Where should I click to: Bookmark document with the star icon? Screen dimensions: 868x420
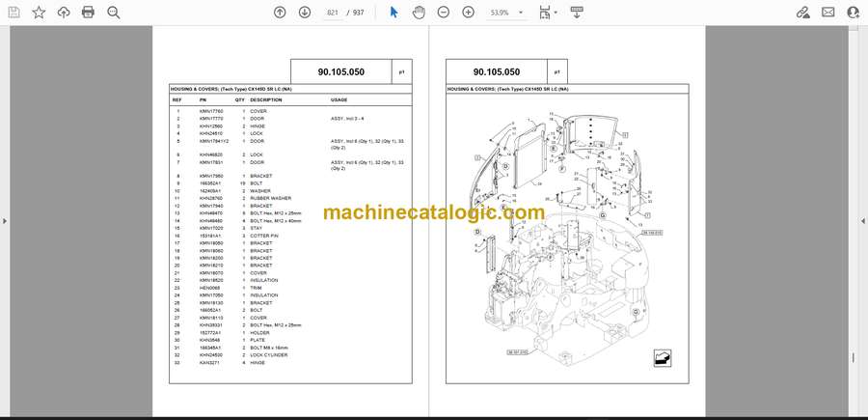click(39, 13)
